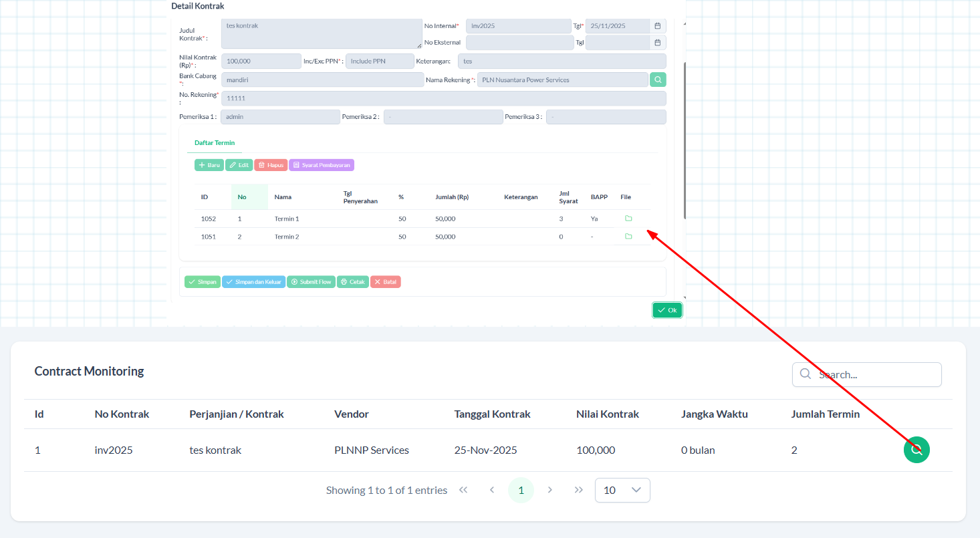Expand the rows-per-page dropdown showing 10
The height and width of the screenshot is (538, 980).
click(622, 490)
